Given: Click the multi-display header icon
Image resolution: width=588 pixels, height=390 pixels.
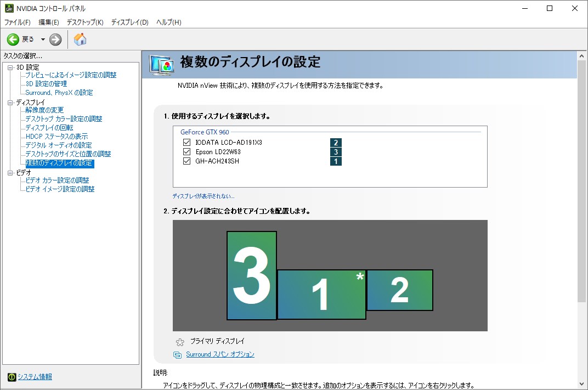Looking at the screenshot, I should (x=162, y=65).
